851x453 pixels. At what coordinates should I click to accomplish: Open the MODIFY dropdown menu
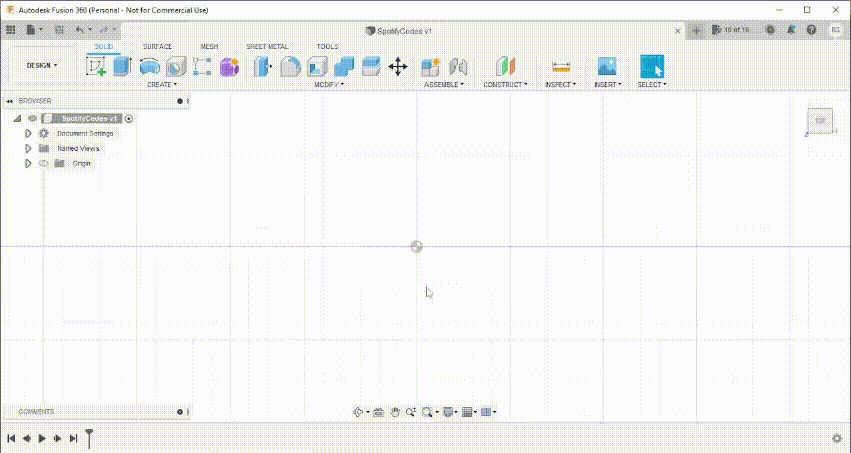[329, 85]
